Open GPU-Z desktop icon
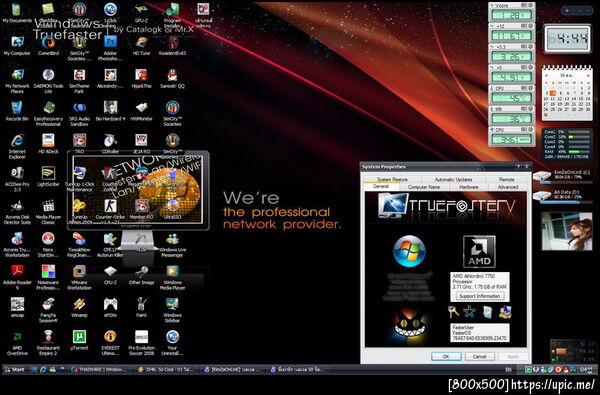 click(x=141, y=13)
